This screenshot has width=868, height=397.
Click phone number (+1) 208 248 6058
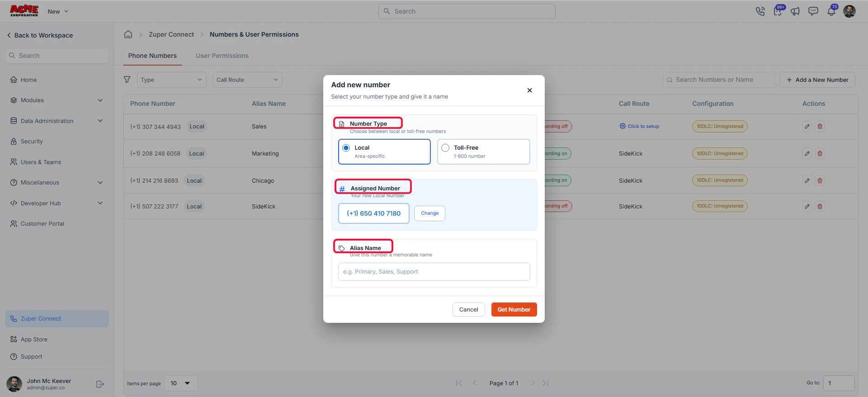coord(155,154)
